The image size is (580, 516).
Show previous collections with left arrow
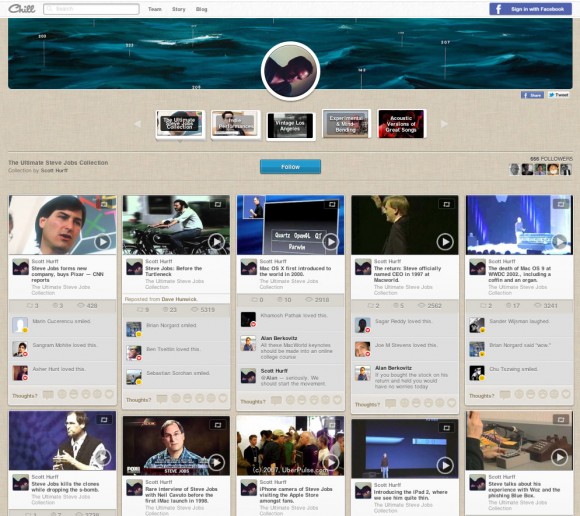pos(137,124)
